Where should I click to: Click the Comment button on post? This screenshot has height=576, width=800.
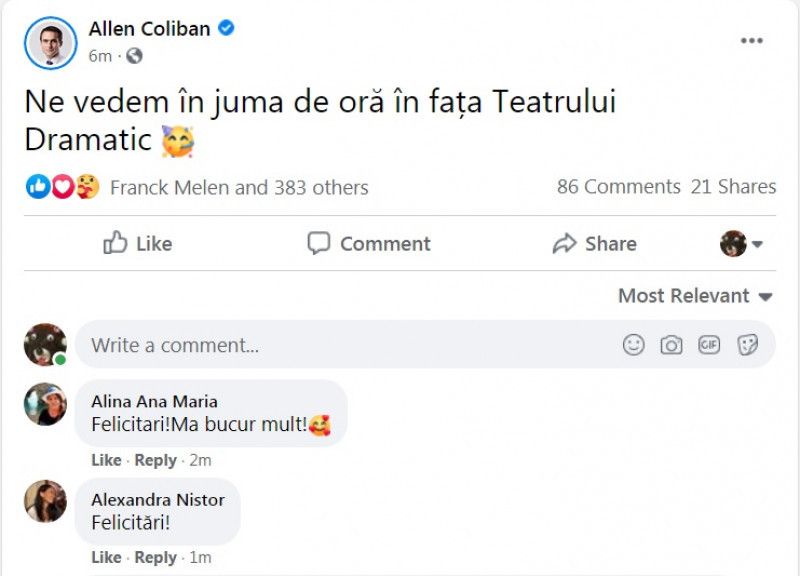click(x=369, y=244)
